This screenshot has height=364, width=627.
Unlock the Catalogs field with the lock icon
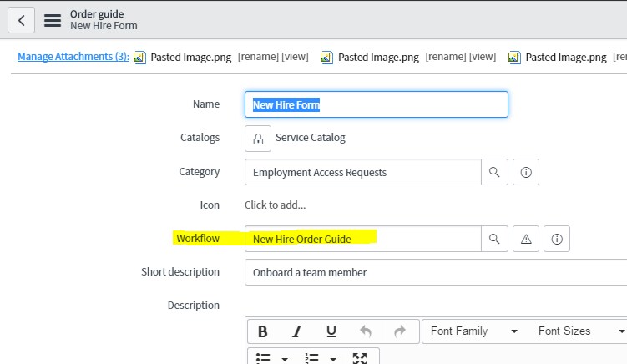[258, 139]
